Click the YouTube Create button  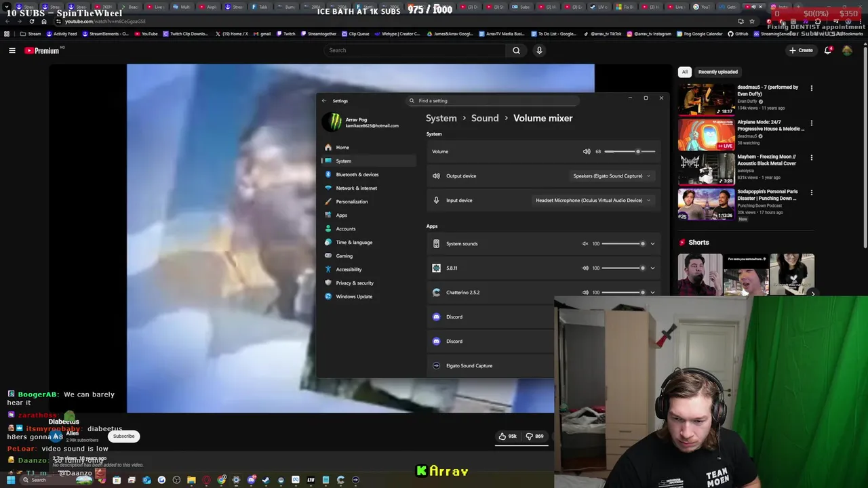pos(801,50)
